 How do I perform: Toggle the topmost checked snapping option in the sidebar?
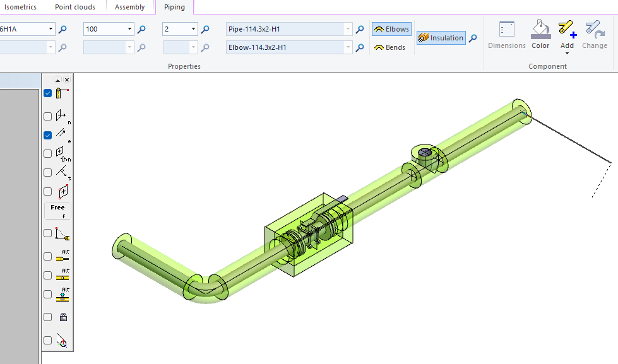47,93
